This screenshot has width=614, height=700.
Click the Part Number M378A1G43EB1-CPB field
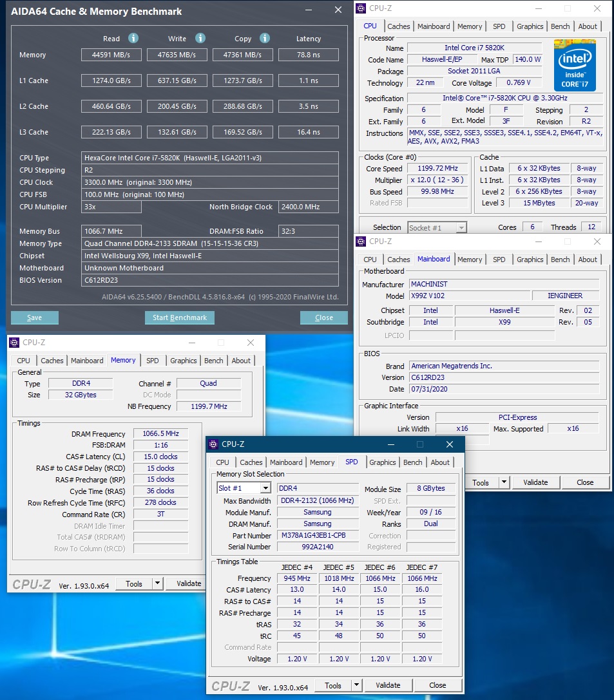click(x=318, y=535)
